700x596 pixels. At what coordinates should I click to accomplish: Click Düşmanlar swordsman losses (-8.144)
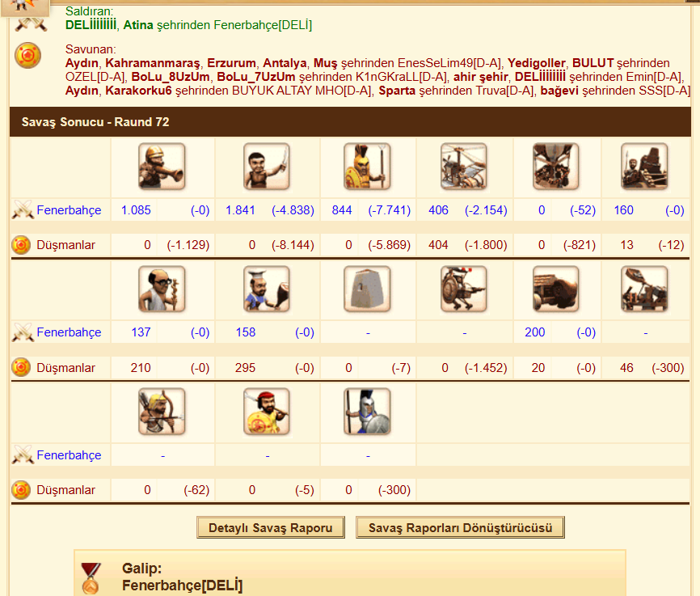(x=293, y=245)
